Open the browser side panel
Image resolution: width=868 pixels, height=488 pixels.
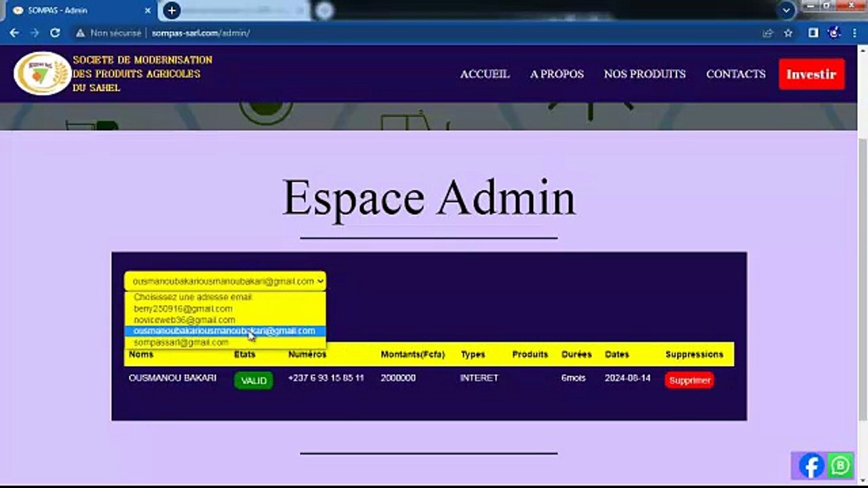click(x=813, y=33)
